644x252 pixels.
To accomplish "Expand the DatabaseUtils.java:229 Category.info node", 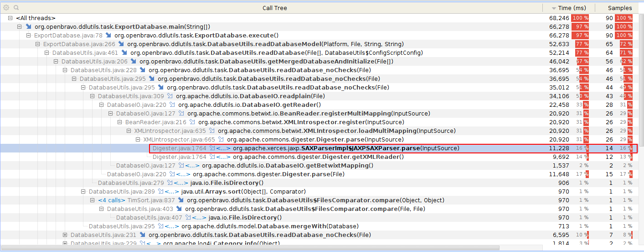I will pos(65,244).
